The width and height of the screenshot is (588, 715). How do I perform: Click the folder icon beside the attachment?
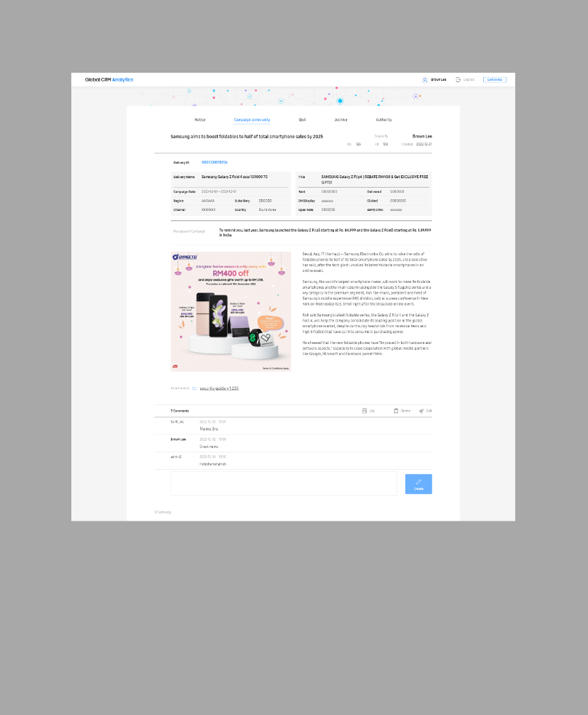(194, 388)
